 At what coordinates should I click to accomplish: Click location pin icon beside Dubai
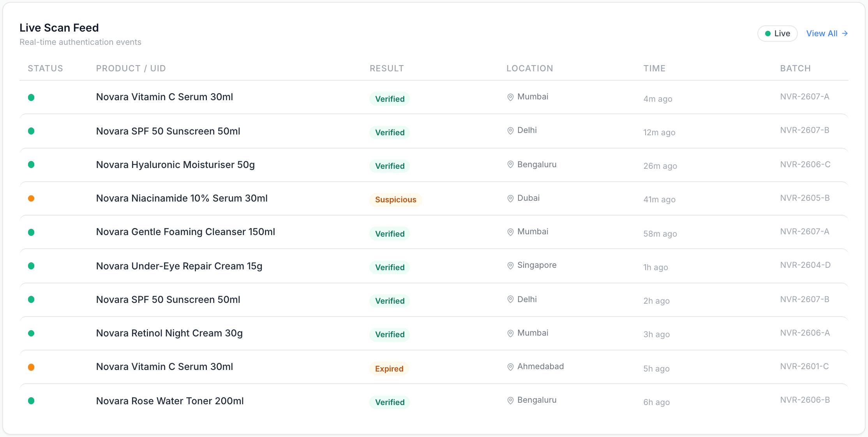[x=510, y=198]
